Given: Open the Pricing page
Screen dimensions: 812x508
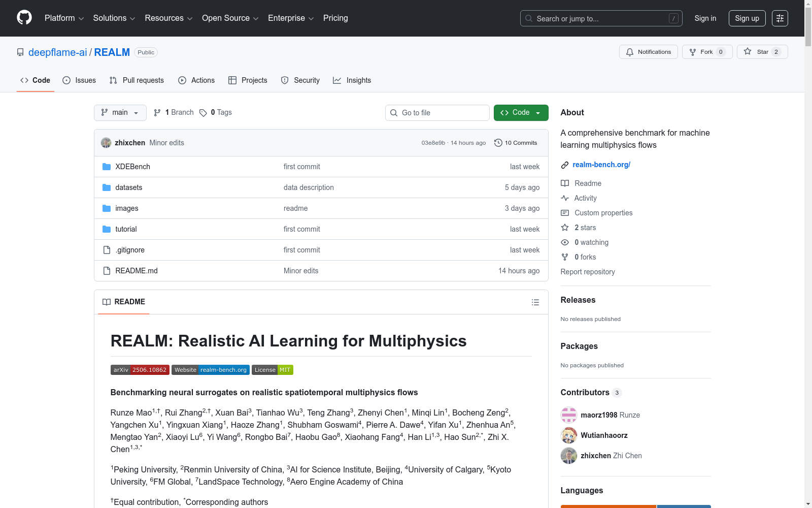Looking at the screenshot, I should [x=335, y=18].
